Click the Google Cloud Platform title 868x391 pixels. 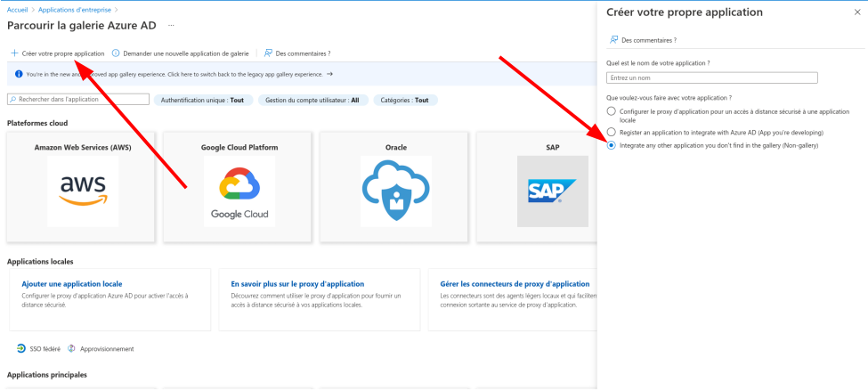[239, 147]
